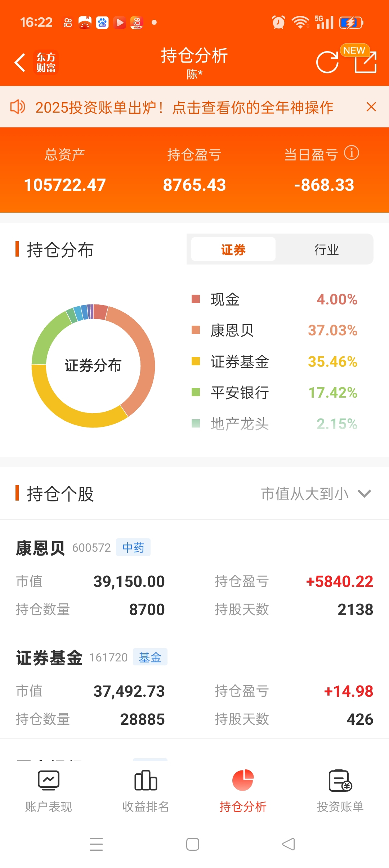The image size is (389, 868).
Task: Switch to the 行业 distribution tab
Action: tap(326, 249)
